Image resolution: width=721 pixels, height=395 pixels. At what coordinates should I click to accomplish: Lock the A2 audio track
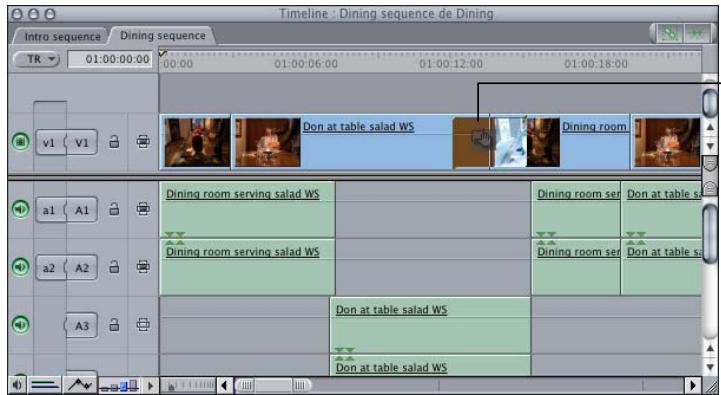point(114,267)
